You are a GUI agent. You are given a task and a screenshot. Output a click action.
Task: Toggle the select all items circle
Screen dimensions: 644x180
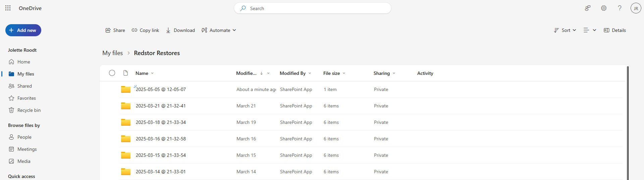point(112,73)
